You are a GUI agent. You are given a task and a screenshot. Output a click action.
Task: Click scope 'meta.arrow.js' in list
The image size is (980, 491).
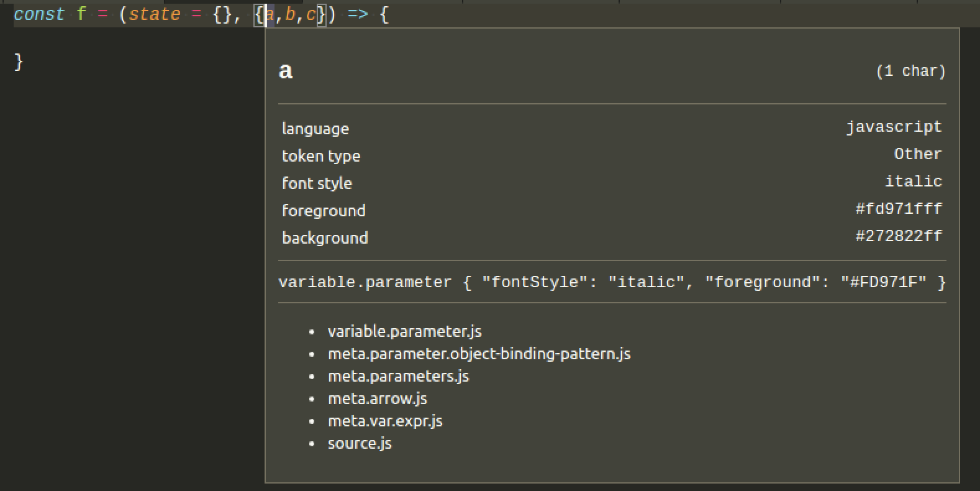pos(378,399)
